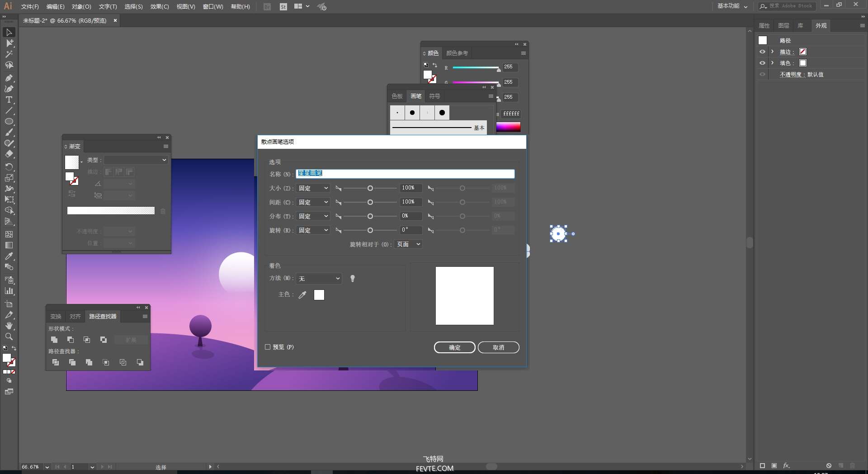Open the Rotation relative to dropdown
Image resolution: width=868 pixels, height=474 pixels.
[x=409, y=244]
